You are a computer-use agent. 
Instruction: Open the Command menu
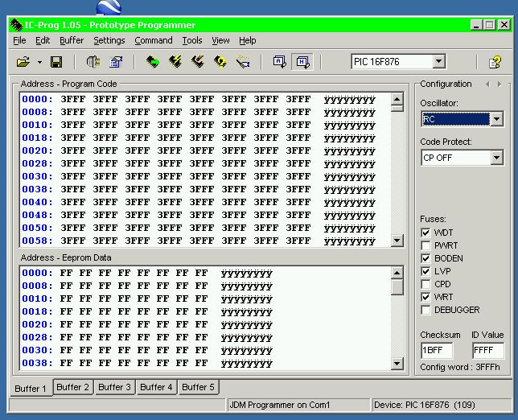154,40
